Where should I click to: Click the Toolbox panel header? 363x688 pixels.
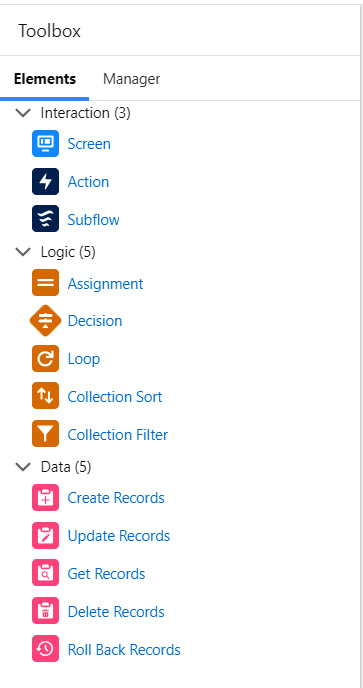click(x=180, y=31)
